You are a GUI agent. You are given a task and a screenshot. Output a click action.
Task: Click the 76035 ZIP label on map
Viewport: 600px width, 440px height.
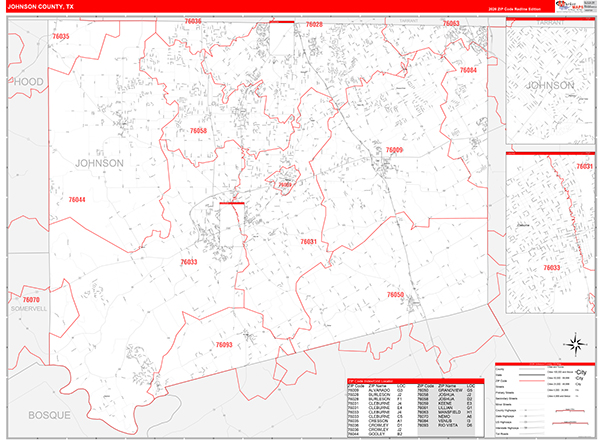[61, 36]
